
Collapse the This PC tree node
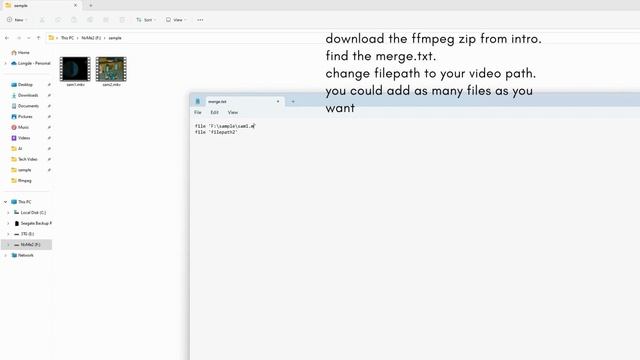[x=5, y=202]
